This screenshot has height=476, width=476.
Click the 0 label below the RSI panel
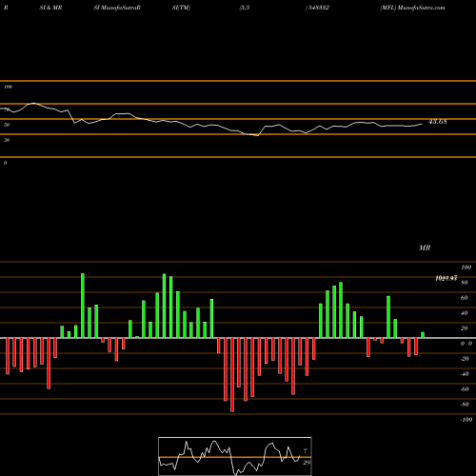click(5, 163)
